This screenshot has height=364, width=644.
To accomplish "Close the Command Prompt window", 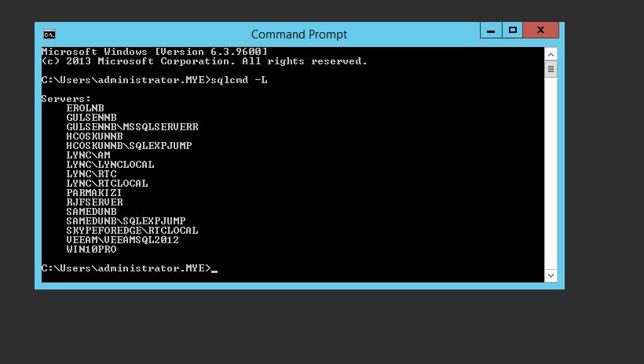I will point(540,31).
